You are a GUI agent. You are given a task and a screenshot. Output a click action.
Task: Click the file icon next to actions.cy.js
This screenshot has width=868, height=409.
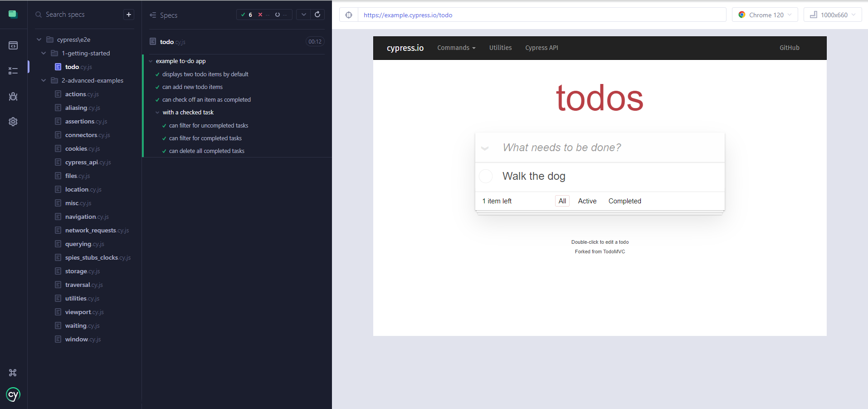58,94
